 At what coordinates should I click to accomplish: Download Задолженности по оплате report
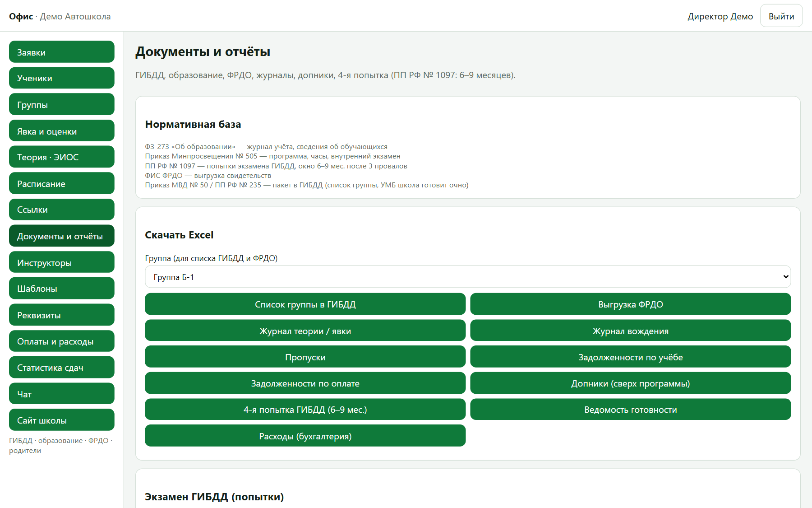(x=305, y=383)
